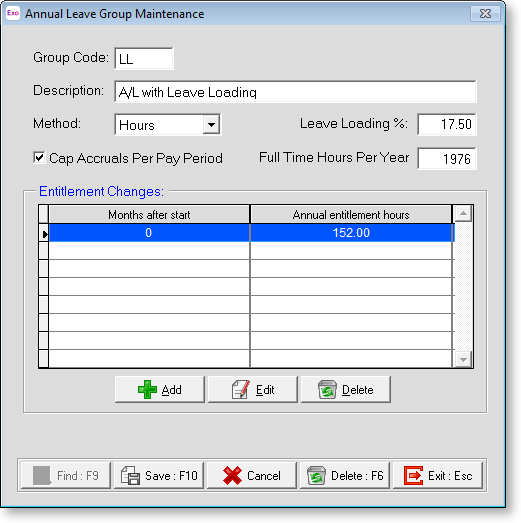
Task: Click the green plus Add icon
Action: point(147,389)
